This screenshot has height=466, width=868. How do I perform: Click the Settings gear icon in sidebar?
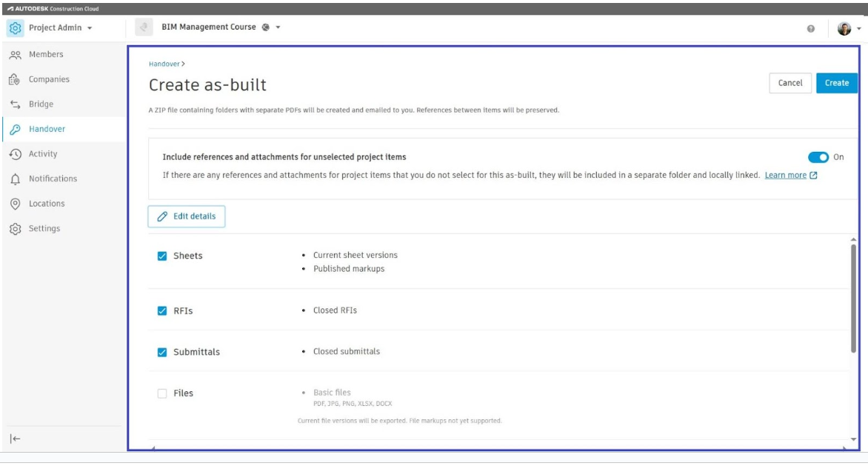(x=15, y=229)
